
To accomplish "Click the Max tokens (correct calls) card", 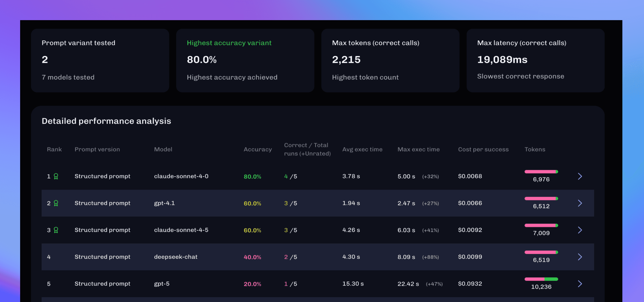I will [390, 60].
